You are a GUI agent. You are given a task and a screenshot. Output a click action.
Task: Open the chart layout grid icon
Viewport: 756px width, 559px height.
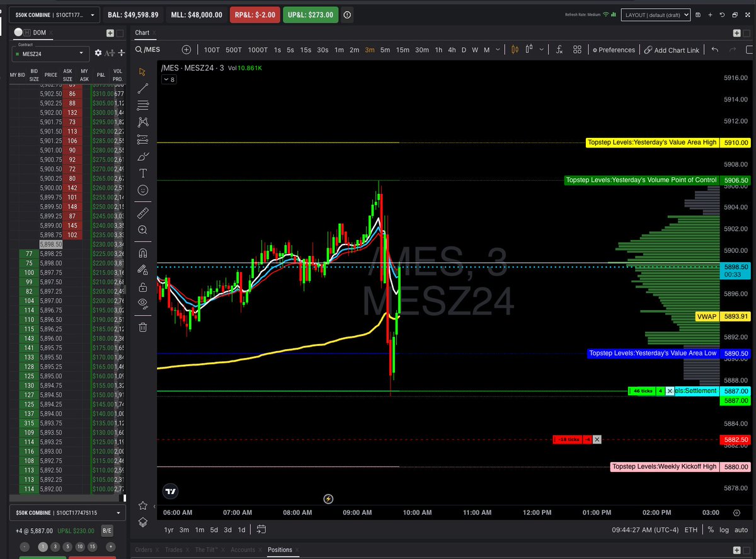pyautogui.click(x=577, y=50)
